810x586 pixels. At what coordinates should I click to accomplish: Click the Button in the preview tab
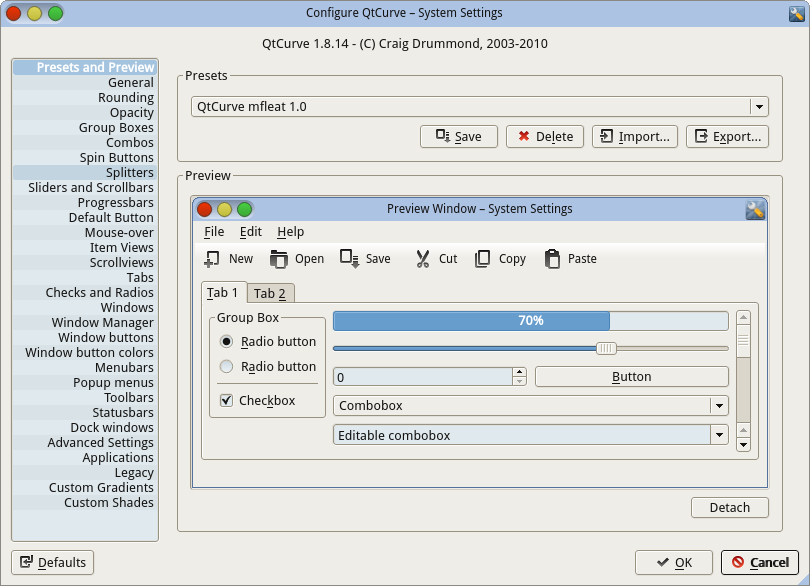click(x=632, y=377)
